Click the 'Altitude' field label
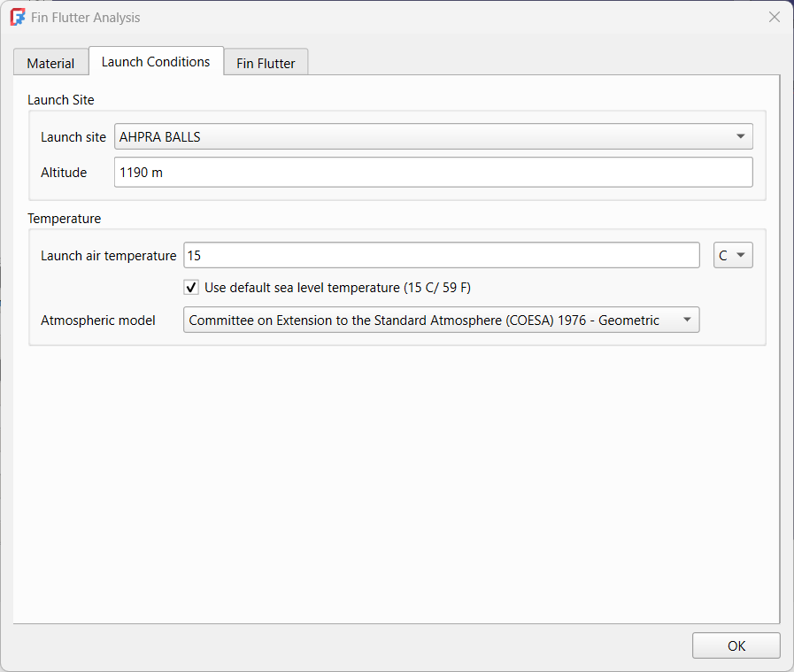794x672 pixels. point(64,173)
